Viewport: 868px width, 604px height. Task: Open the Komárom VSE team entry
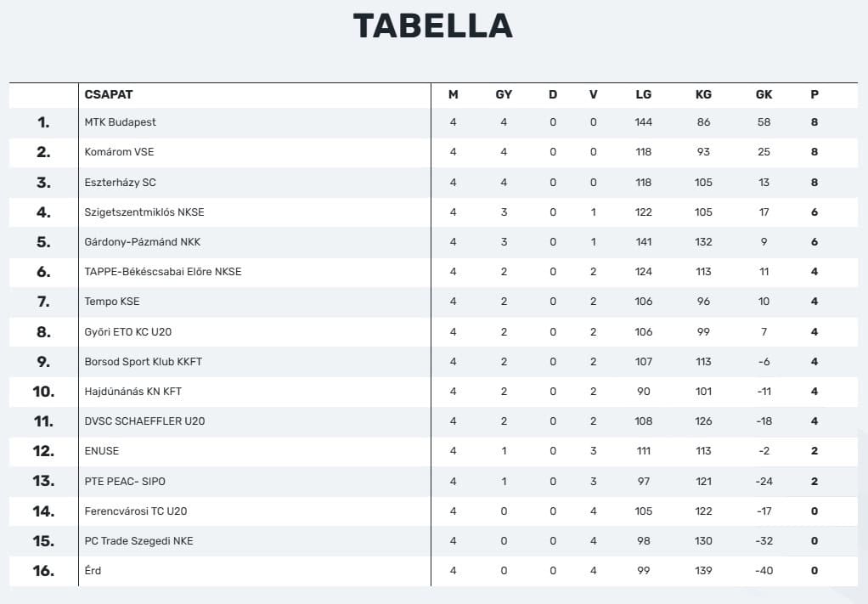[120, 152]
